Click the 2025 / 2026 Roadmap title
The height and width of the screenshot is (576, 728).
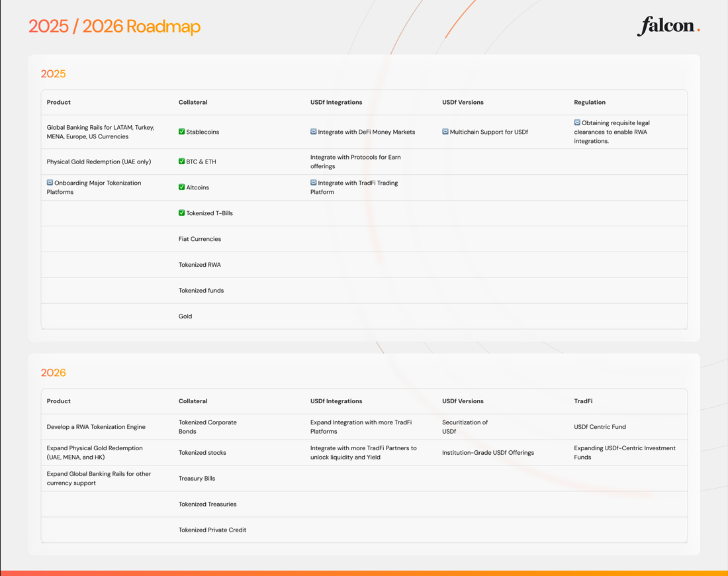click(114, 26)
